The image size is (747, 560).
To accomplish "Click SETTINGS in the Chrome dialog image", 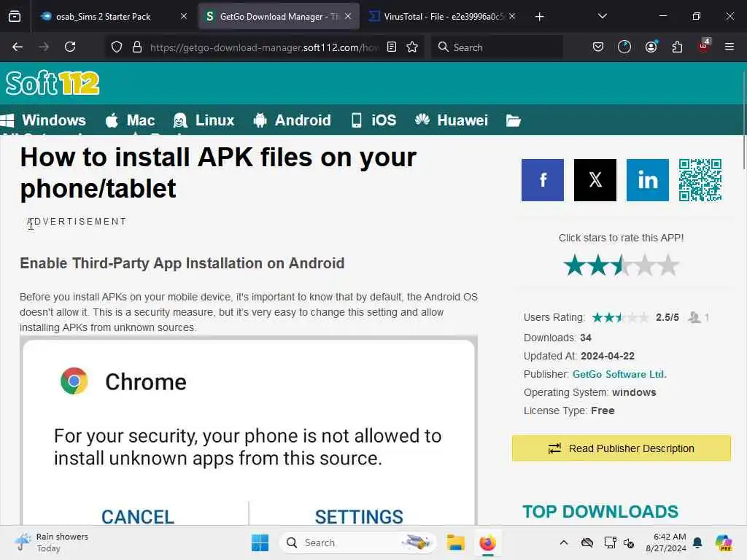I will pos(359,517).
